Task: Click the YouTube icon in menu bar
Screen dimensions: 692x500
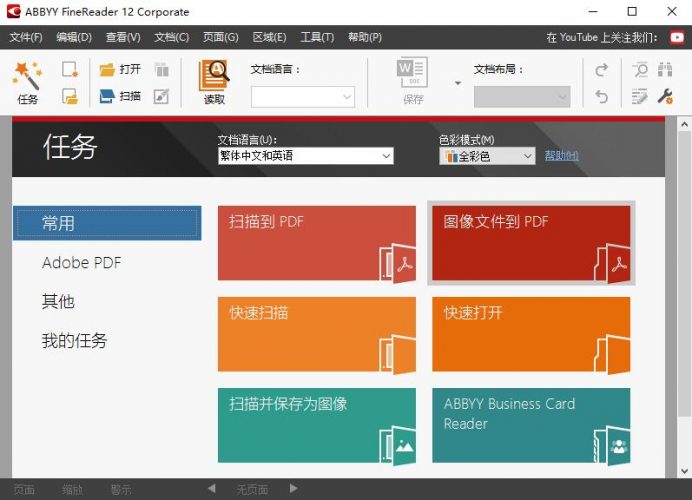Action: [677, 37]
